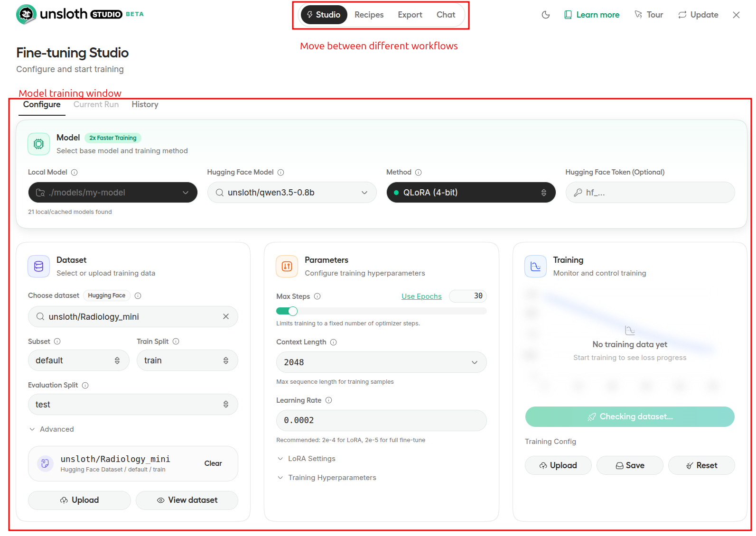Click the key icon in token field
756x536 pixels.
[x=578, y=193]
